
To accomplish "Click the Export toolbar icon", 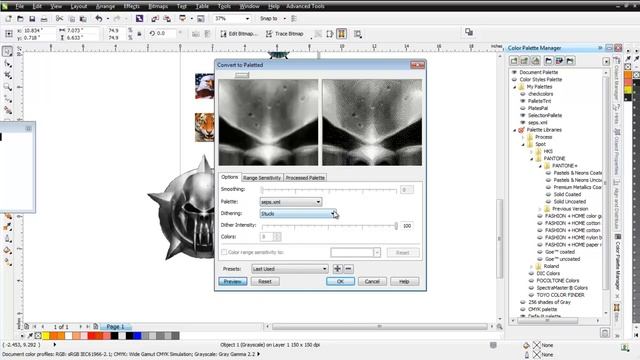I will coord(167,19).
